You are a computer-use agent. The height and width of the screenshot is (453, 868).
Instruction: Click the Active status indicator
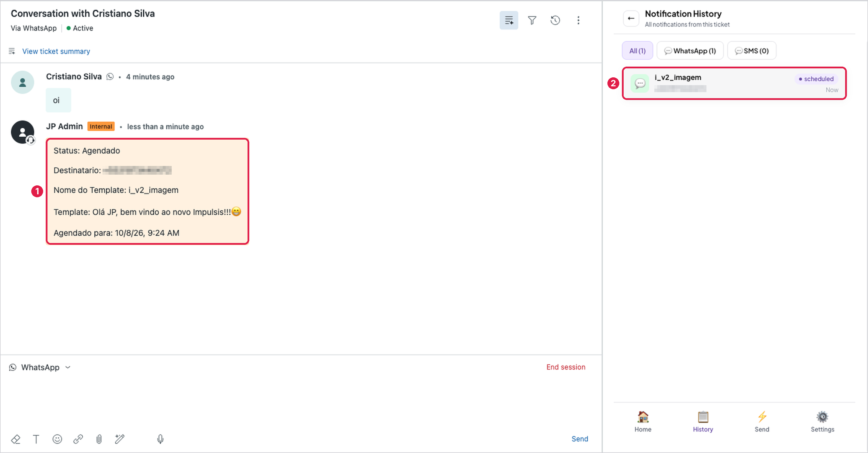(x=80, y=28)
